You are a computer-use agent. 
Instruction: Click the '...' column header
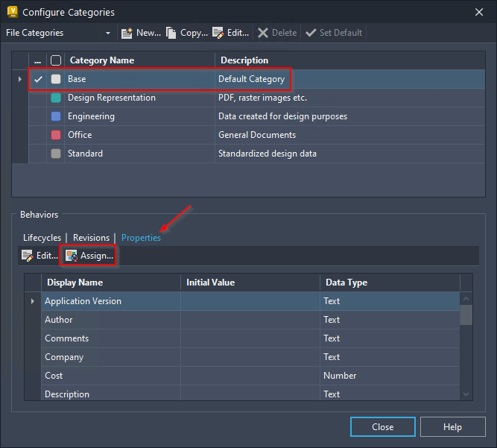click(37, 60)
